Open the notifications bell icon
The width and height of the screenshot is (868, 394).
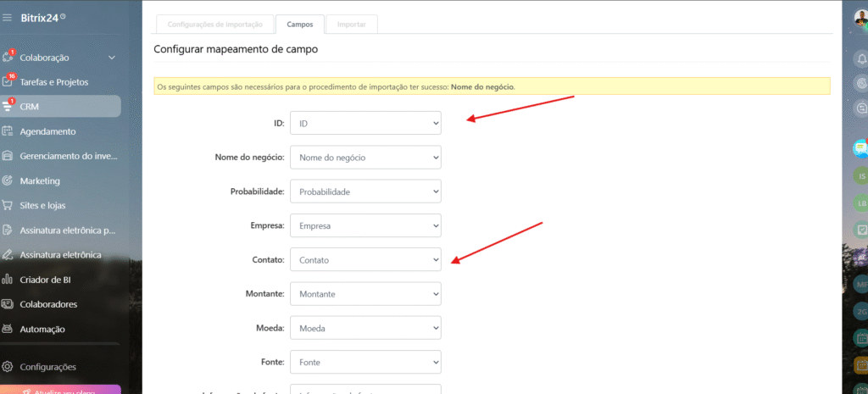(x=861, y=58)
